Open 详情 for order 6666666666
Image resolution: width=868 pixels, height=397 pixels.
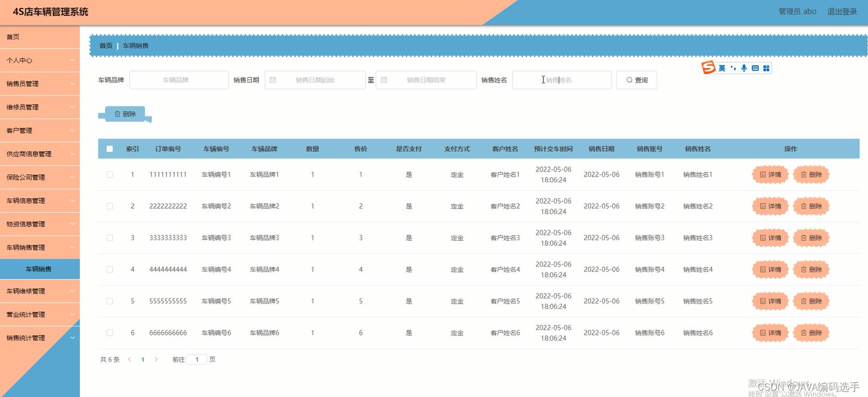point(770,333)
